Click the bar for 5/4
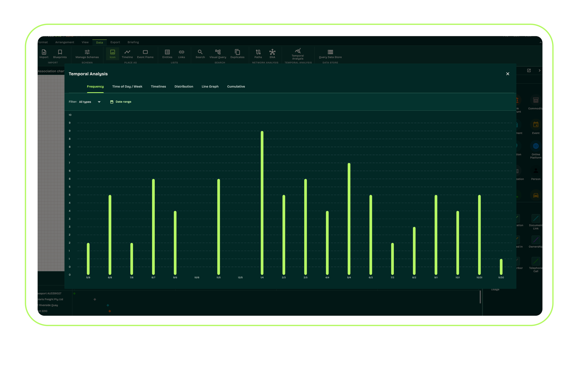Screen dimensions: 588x366 pos(349,219)
